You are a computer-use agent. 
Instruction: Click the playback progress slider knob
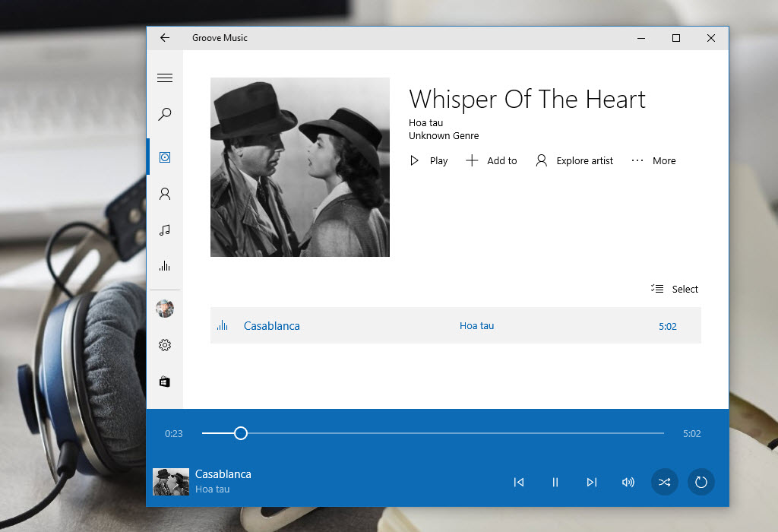point(241,433)
